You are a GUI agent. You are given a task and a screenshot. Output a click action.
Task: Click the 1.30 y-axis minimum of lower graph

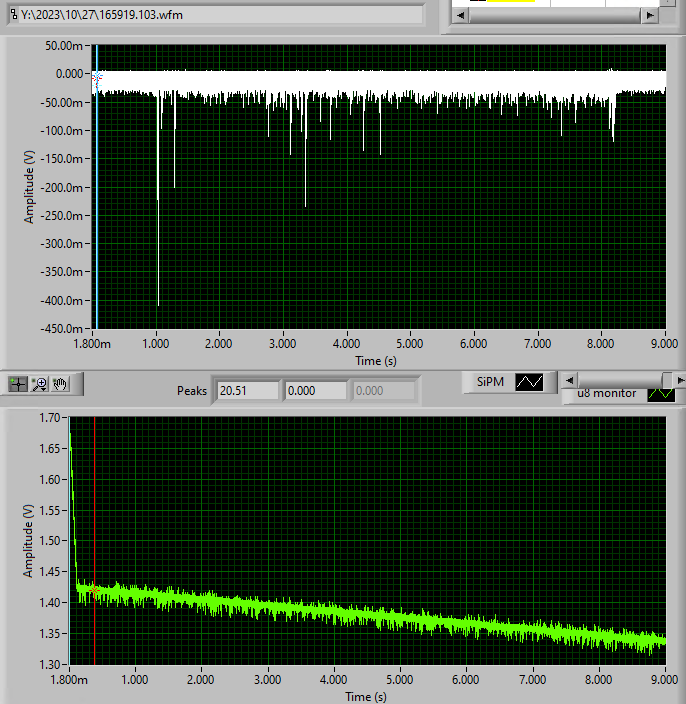(x=49, y=664)
